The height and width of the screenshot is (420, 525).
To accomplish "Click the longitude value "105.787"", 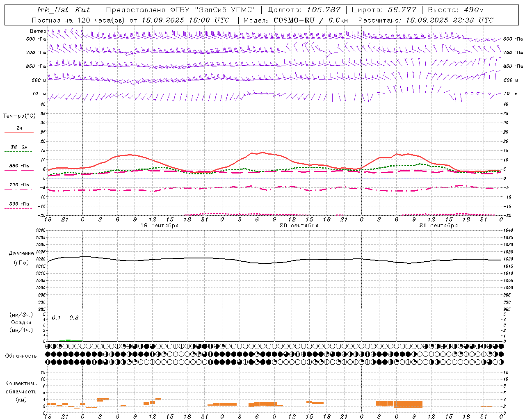I will (x=324, y=10).
